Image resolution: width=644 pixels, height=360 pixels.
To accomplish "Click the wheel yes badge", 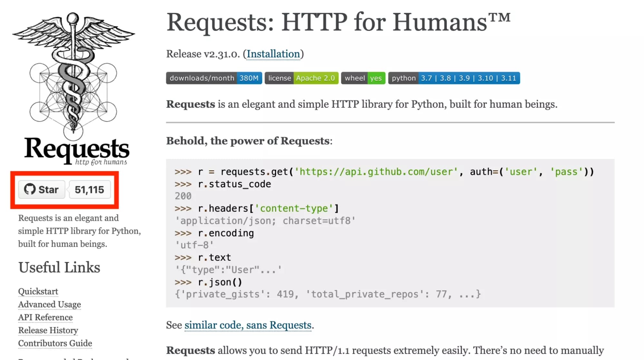I will pyautogui.click(x=362, y=78).
